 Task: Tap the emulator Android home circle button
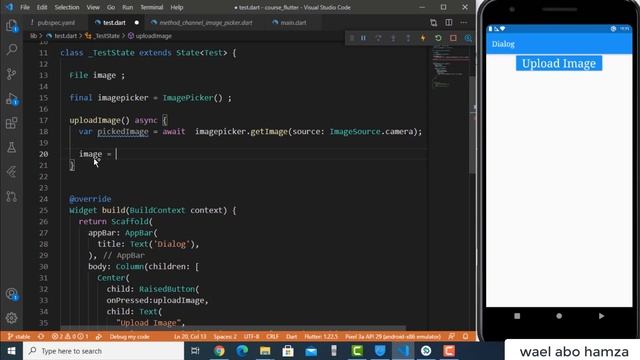click(559, 316)
